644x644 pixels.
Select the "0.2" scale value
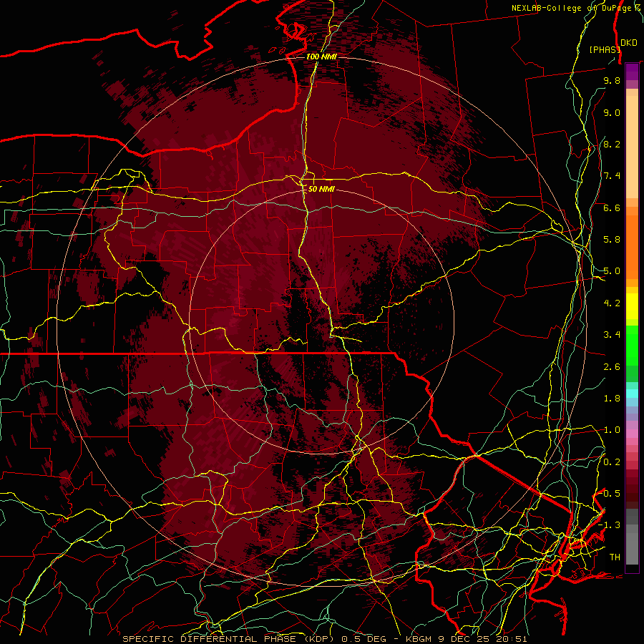(612, 462)
